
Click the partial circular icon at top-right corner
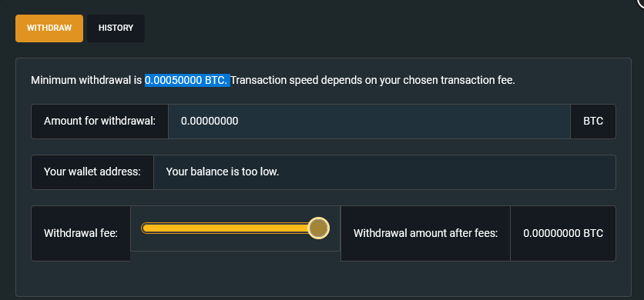(640, 2)
